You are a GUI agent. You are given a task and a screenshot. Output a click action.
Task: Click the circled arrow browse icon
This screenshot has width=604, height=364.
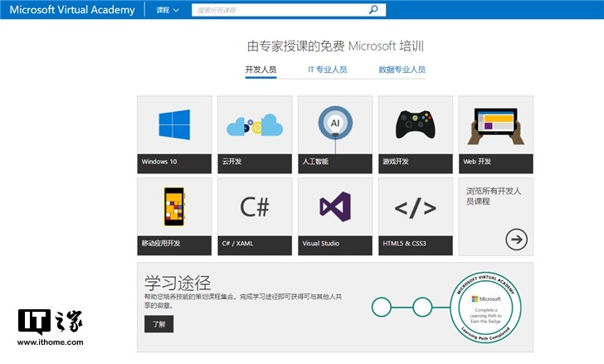pyautogui.click(x=516, y=240)
